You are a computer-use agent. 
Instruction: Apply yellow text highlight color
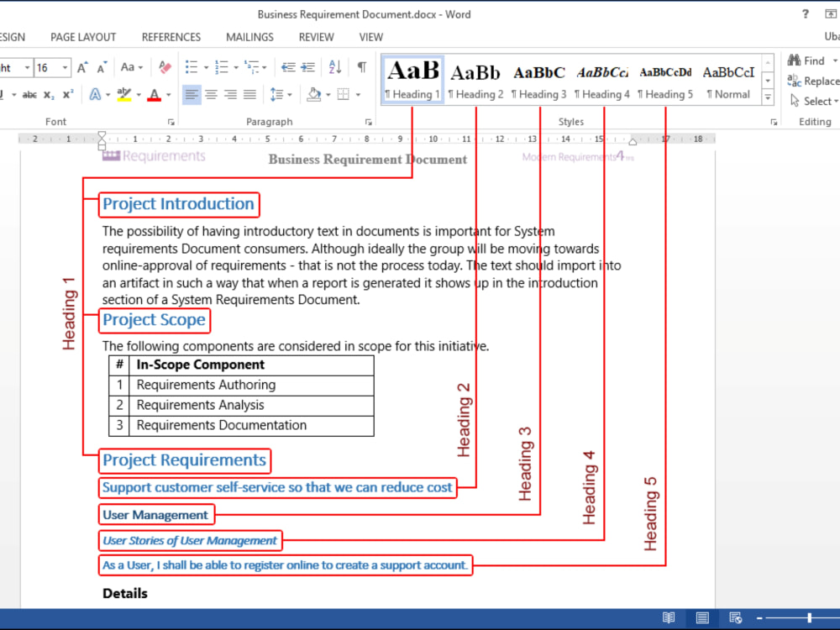pyautogui.click(x=123, y=92)
